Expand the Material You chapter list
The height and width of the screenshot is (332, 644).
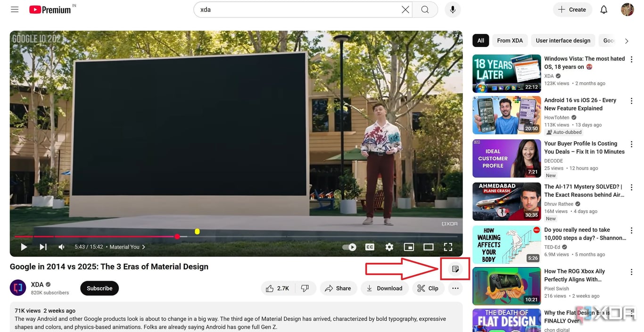coord(127,247)
